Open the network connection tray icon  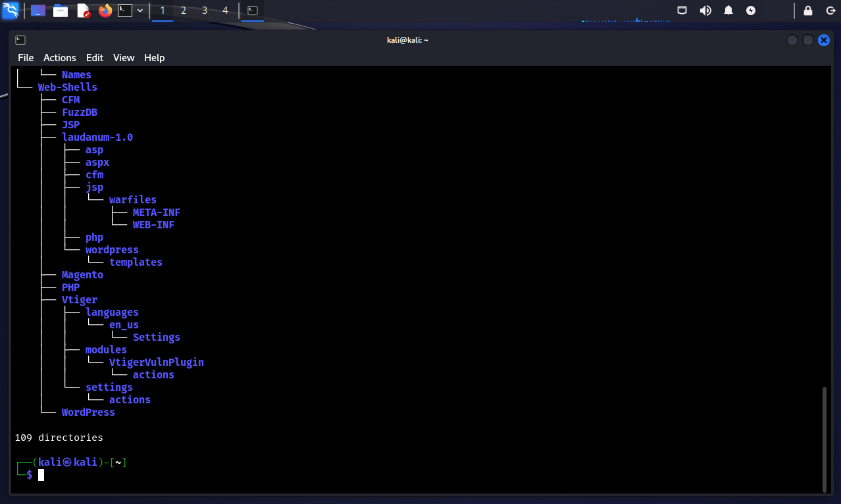[x=682, y=11]
